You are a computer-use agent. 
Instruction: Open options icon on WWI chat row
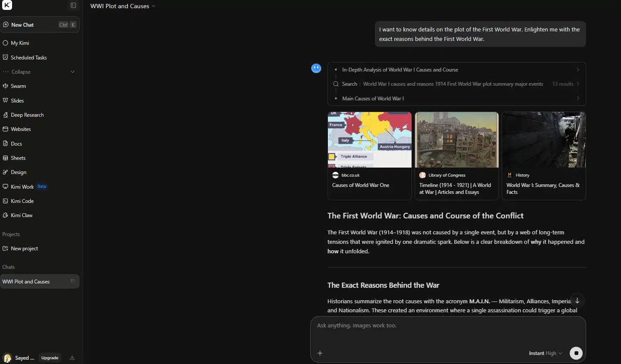click(72, 281)
